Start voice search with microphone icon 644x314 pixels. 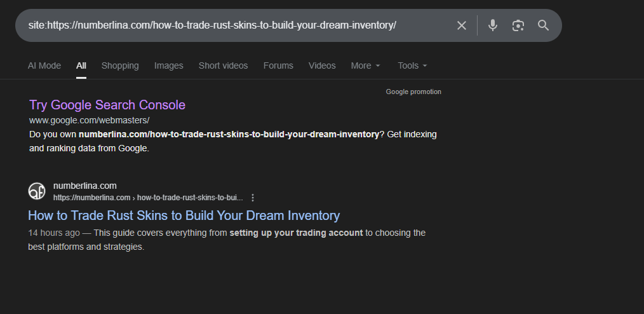coord(493,25)
